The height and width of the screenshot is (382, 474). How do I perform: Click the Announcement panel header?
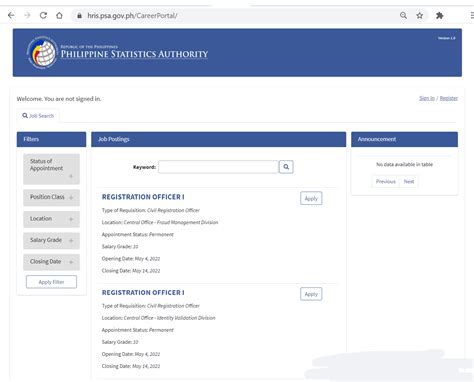[x=404, y=139]
